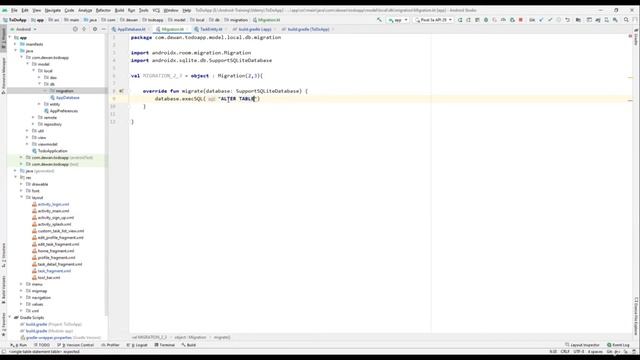Screen dimensions: 640x360
Task: Open the File menu
Action: [x=14, y=10]
